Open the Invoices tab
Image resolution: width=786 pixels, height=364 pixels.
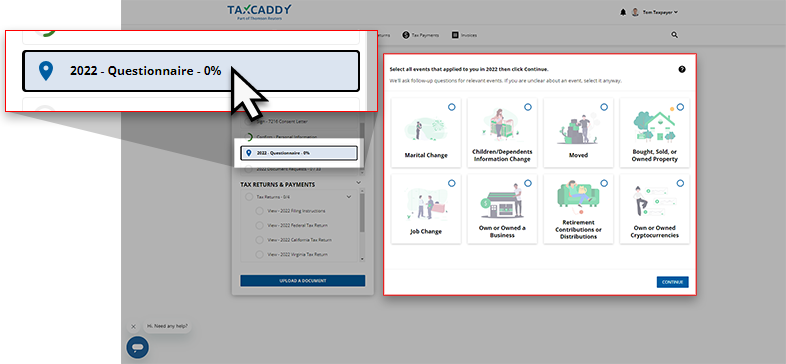pos(464,35)
